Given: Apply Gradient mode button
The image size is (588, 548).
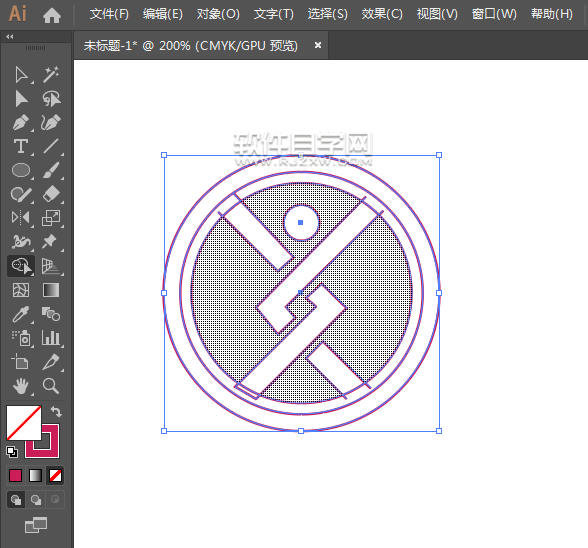Looking at the screenshot, I should (35, 476).
